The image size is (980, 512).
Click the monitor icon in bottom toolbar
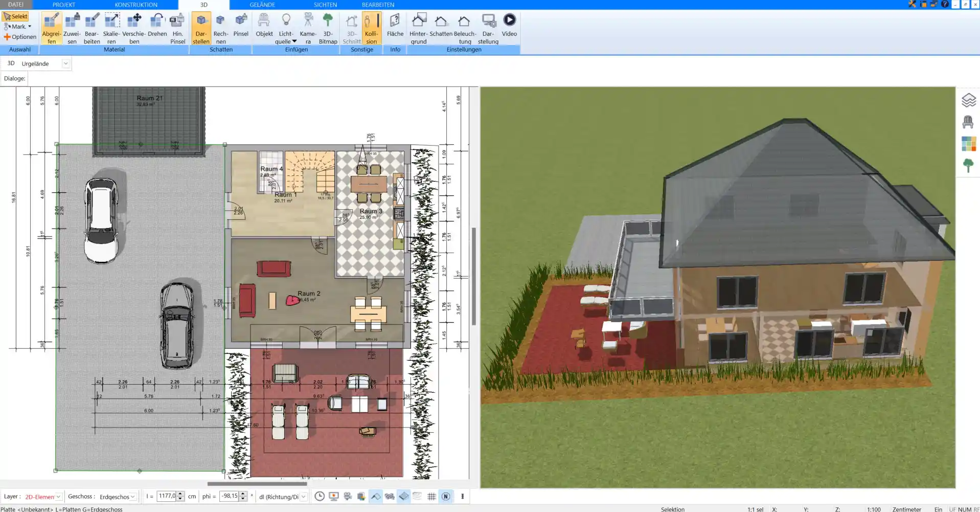(334, 496)
